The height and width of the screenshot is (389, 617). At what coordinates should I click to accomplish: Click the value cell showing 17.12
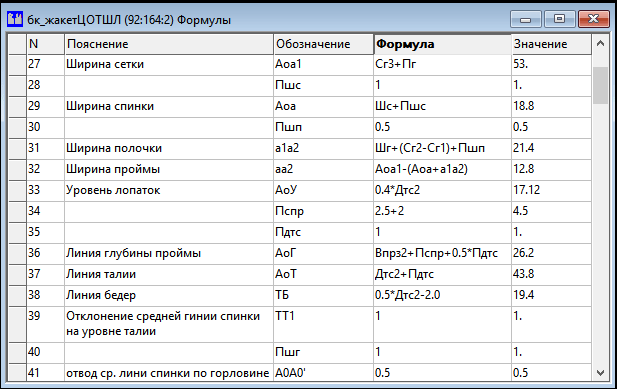point(551,190)
